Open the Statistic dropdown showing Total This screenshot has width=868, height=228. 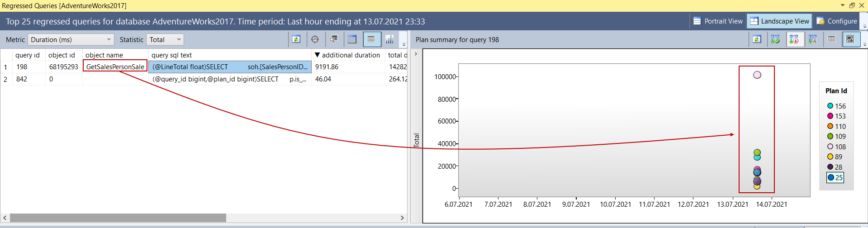point(165,39)
